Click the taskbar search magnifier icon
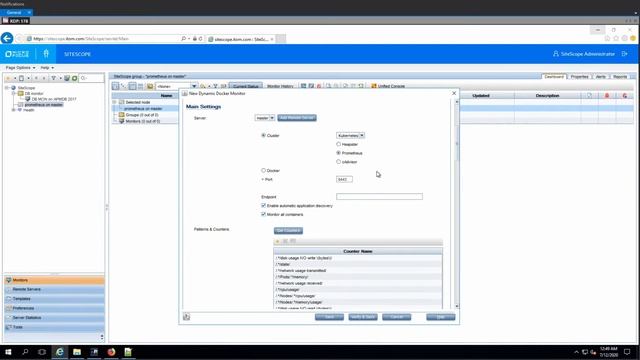 [x=25, y=352]
